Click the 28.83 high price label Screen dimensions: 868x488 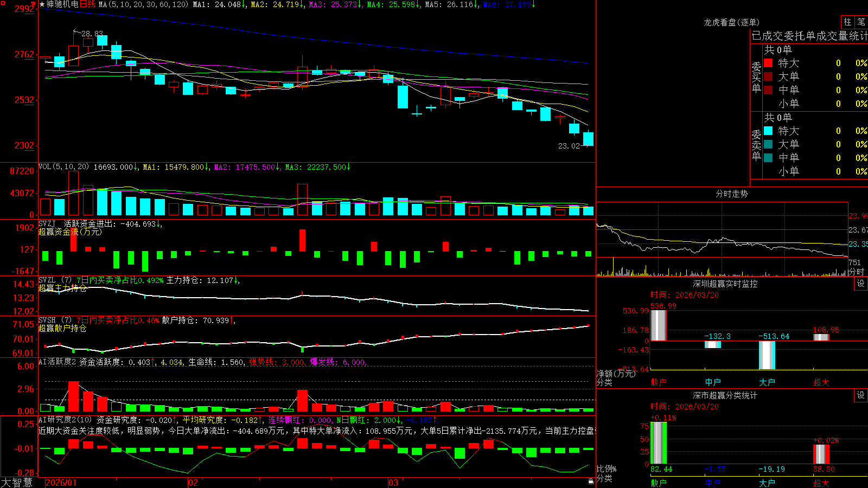click(92, 34)
